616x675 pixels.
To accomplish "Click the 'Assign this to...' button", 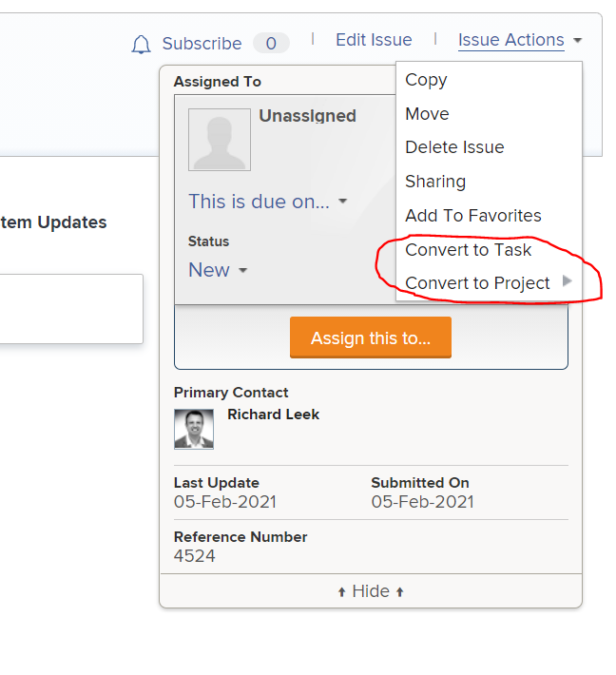I will pos(371,337).
